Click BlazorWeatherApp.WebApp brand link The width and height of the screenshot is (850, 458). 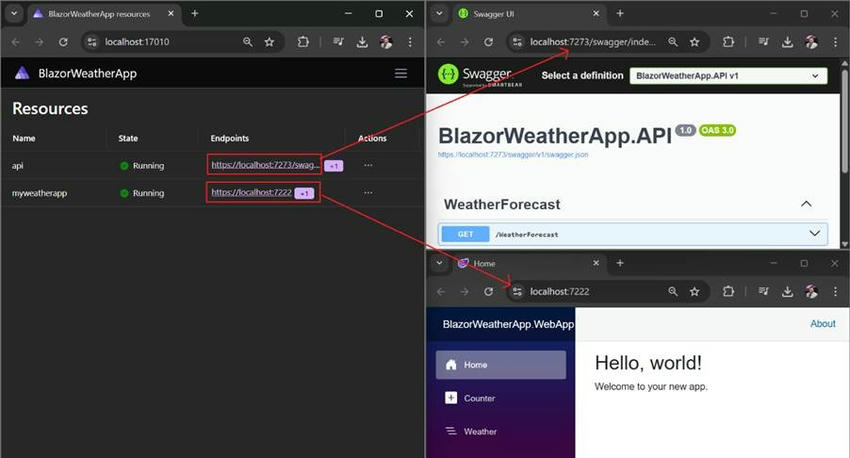click(x=508, y=324)
